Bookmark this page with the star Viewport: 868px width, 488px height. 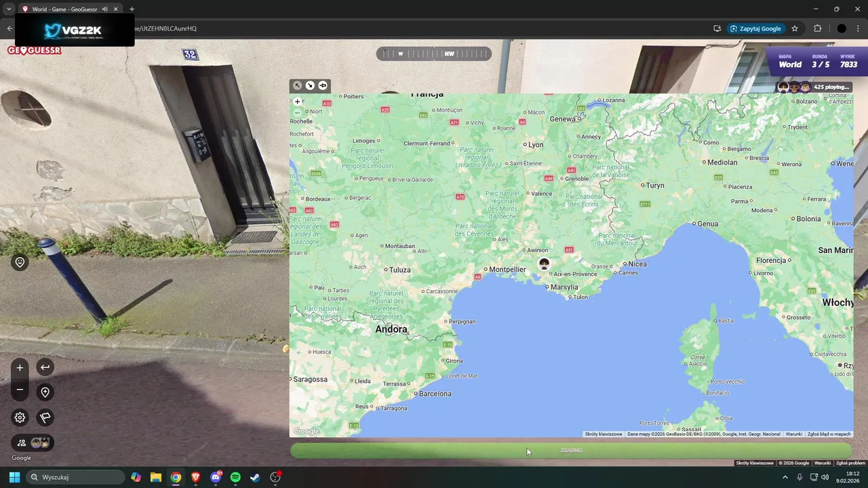pyautogui.click(x=795, y=28)
